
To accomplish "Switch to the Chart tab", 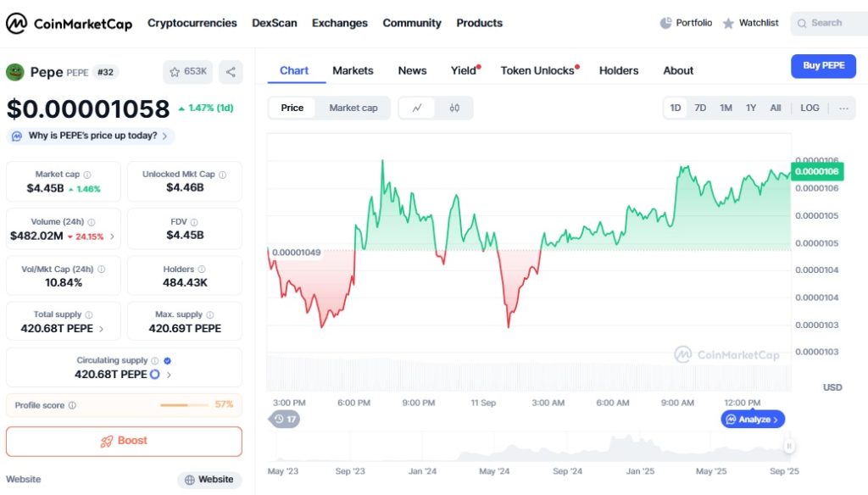I will coord(294,71).
